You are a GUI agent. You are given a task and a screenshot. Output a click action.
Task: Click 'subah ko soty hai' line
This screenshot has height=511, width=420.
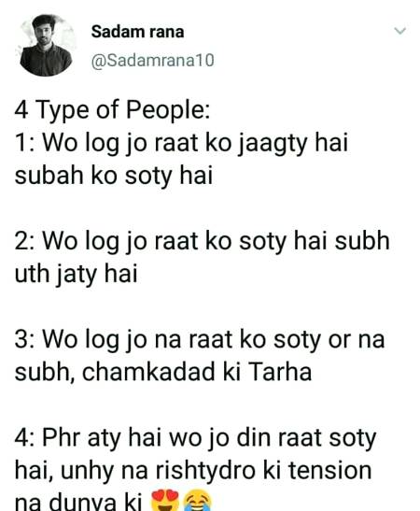114,177
